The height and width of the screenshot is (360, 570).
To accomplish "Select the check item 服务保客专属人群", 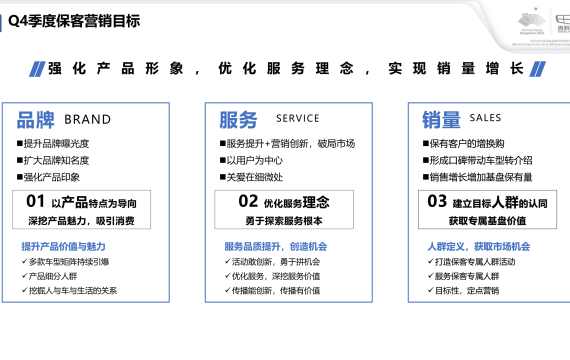I will pyautogui.click(x=463, y=276).
